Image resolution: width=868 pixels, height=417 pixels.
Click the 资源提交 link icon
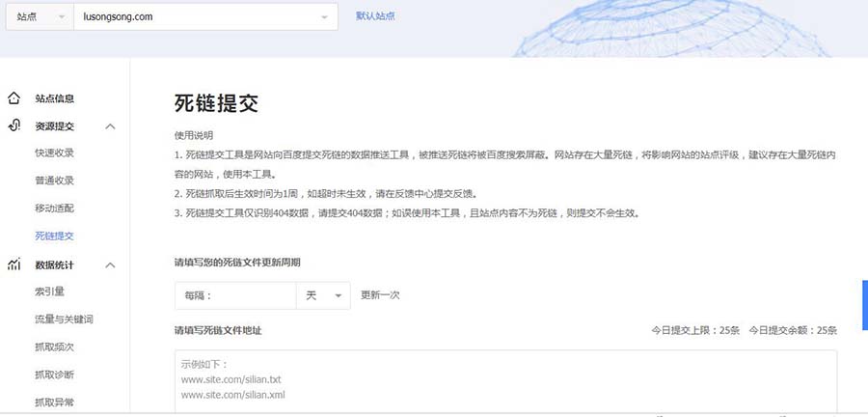pyautogui.click(x=14, y=125)
